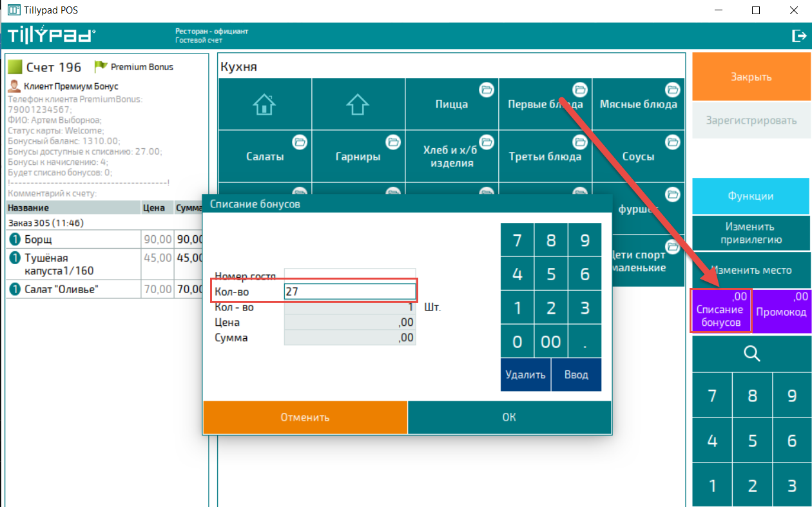Open the Функции menu button
This screenshot has width=812, height=507.
click(x=750, y=196)
